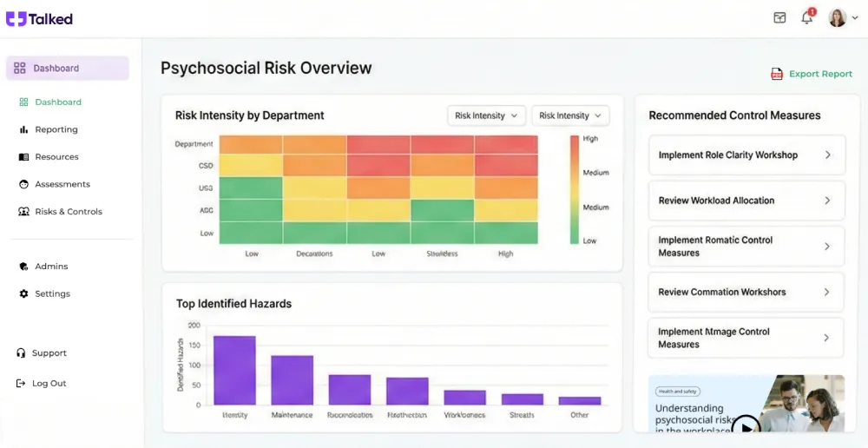
Task: Click the Log Out button
Action: coord(49,384)
